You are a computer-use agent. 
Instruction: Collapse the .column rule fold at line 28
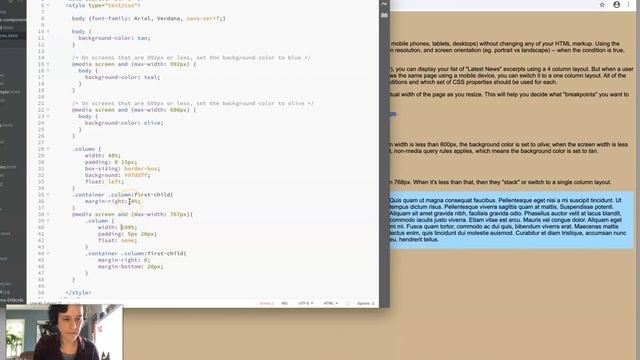[x=48, y=149]
